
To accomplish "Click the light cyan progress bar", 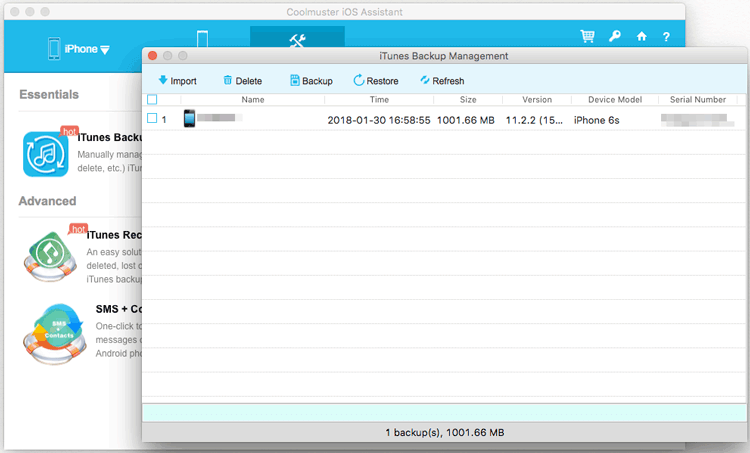I will pyautogui.click(x=444, y=413).
